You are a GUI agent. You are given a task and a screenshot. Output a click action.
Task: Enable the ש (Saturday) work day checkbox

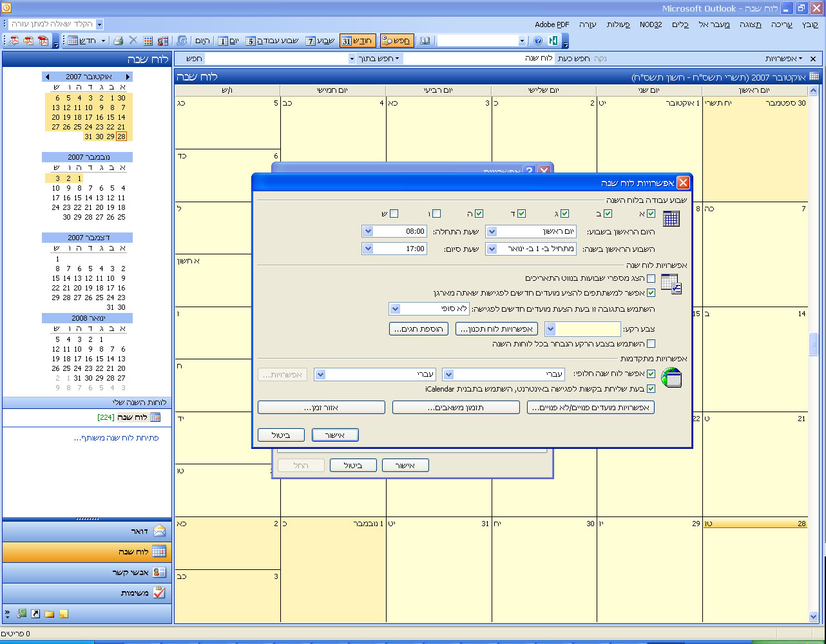[x=394, y=214]
